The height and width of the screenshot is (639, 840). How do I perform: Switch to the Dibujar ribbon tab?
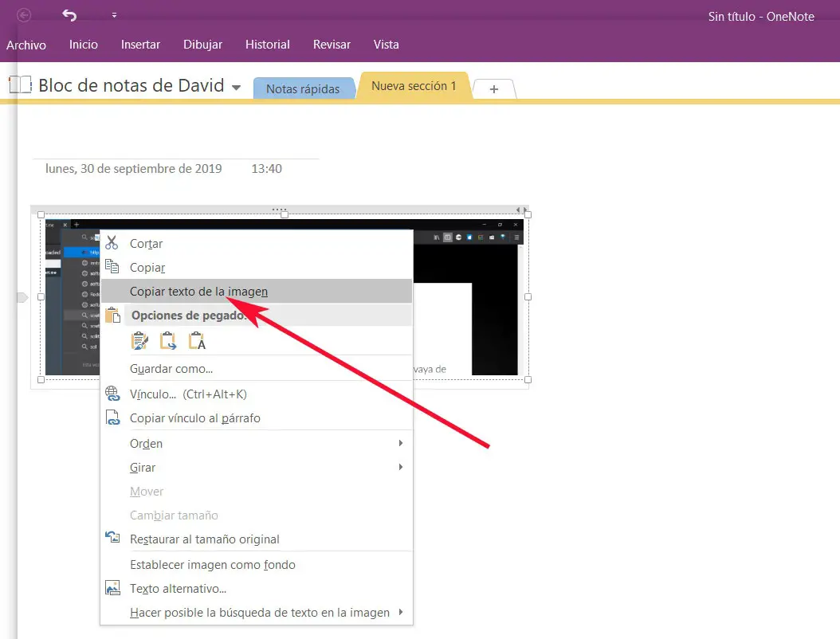click(202, 45)
